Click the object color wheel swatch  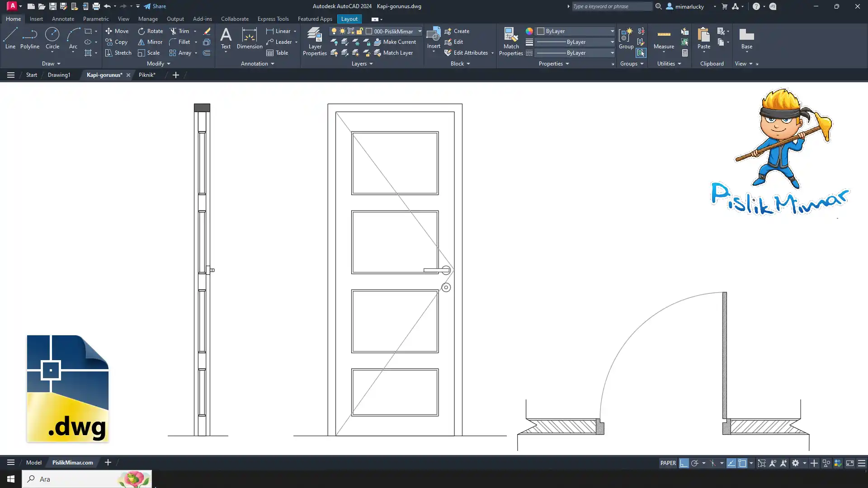(529, 31)
